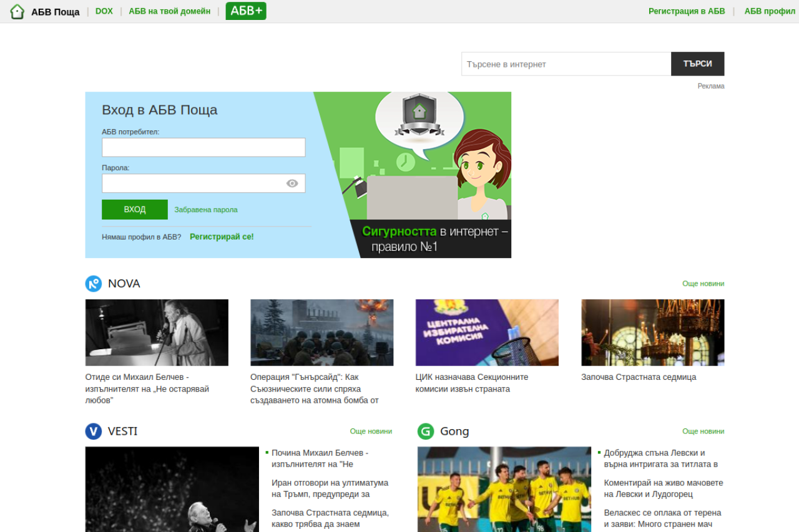Go to Регистрация в АБВ
Viewport: 799px width, 532px height.
pyautogui.click(x=687, y=11)
